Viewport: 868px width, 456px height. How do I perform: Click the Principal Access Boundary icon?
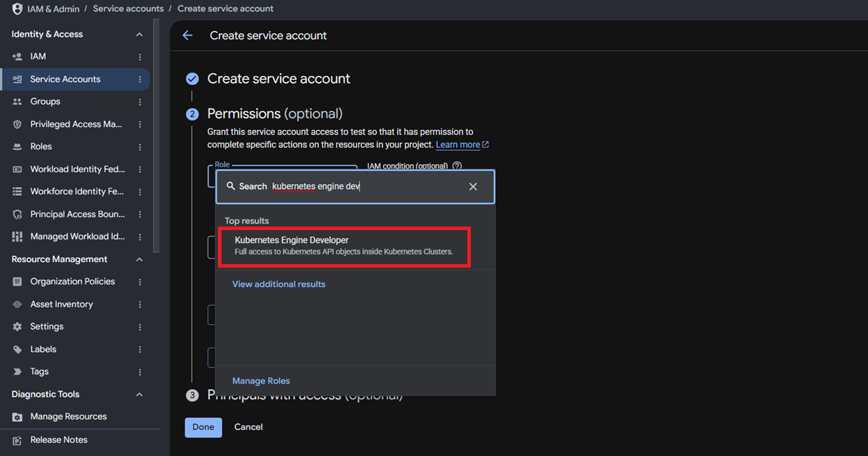tap(17, 214)
